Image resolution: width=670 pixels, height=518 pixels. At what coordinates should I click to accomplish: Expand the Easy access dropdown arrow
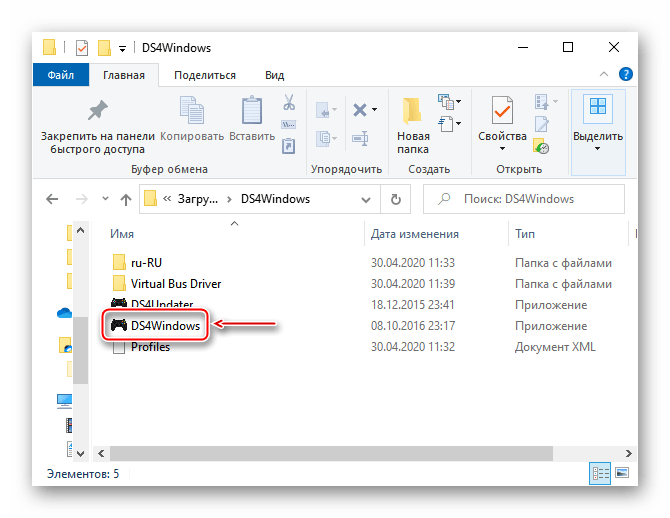(x=458, y=124)
